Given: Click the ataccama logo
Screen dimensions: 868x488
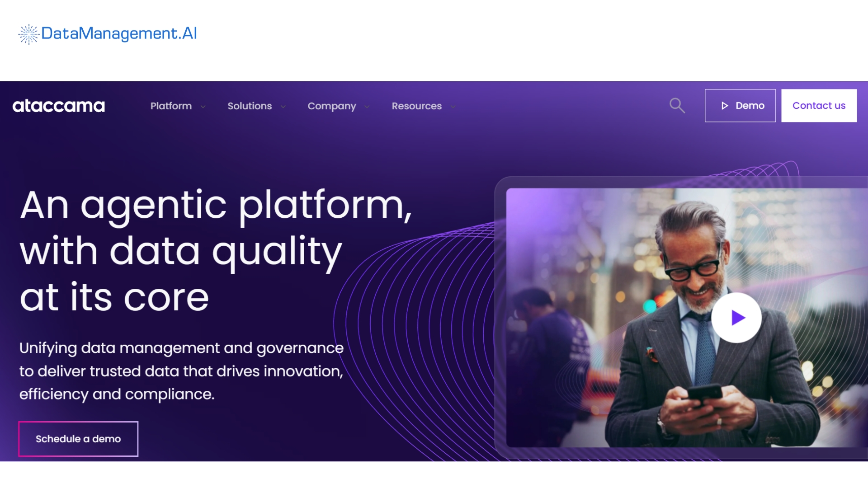Looking at the screenshot, I should [x=58, y=106].
